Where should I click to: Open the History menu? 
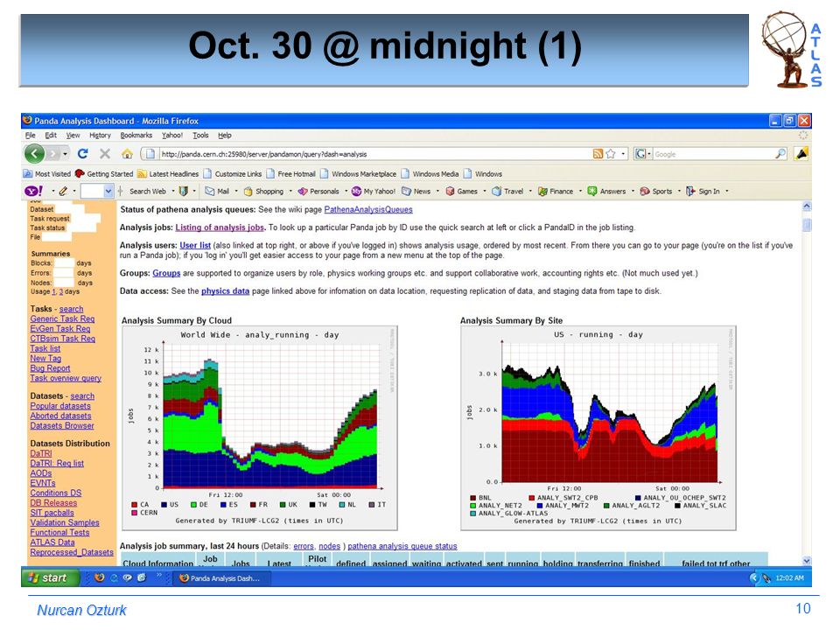point(100,136)
